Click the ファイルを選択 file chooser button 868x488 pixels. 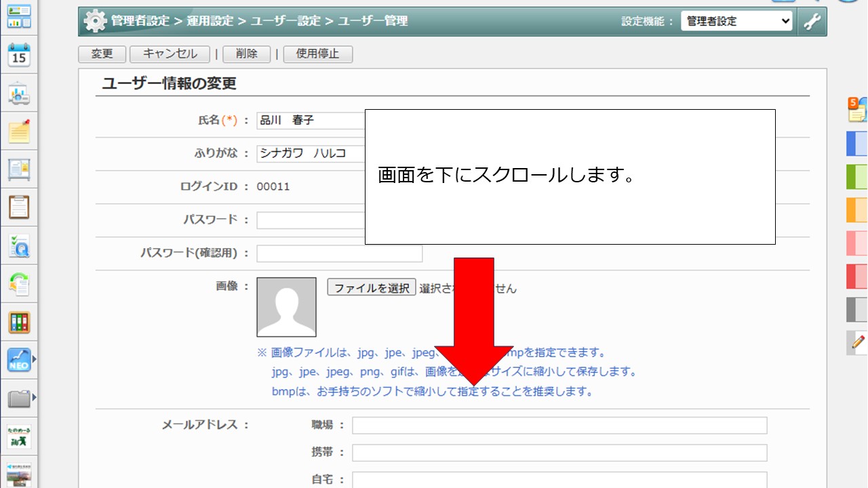click(x=371, y=288)
